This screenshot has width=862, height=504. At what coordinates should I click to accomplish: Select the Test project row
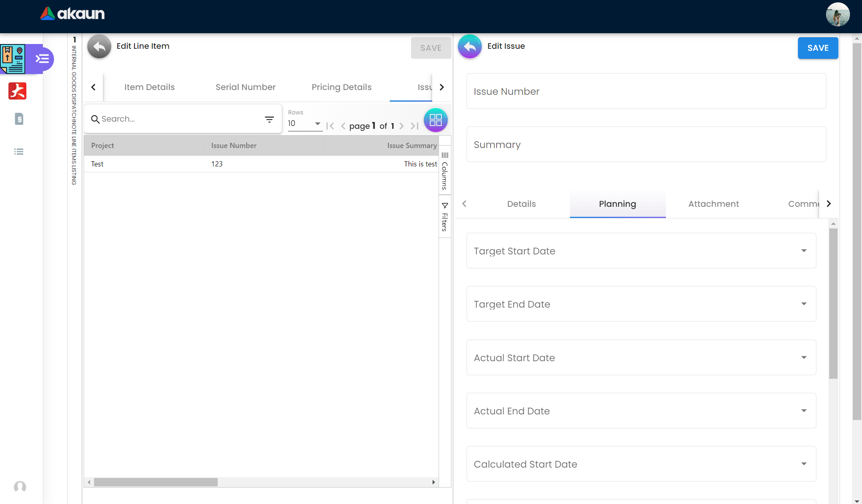point(97,164)
